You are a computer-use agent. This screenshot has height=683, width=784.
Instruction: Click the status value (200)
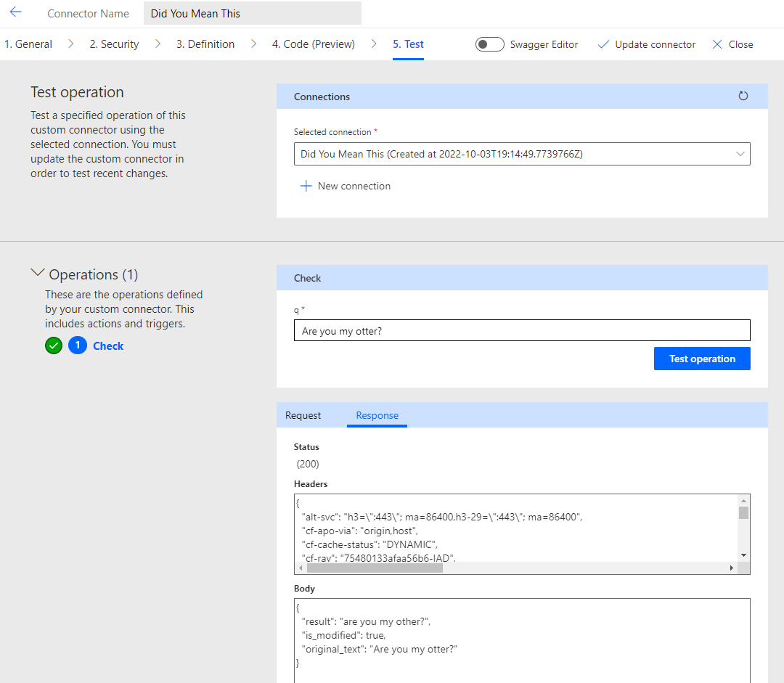(308, 464)
